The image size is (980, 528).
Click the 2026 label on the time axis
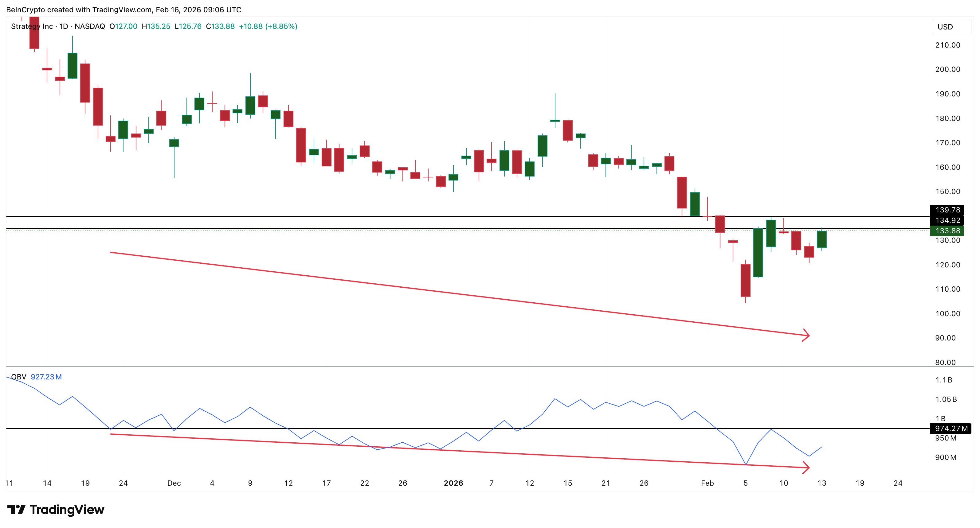coord(454,483)
